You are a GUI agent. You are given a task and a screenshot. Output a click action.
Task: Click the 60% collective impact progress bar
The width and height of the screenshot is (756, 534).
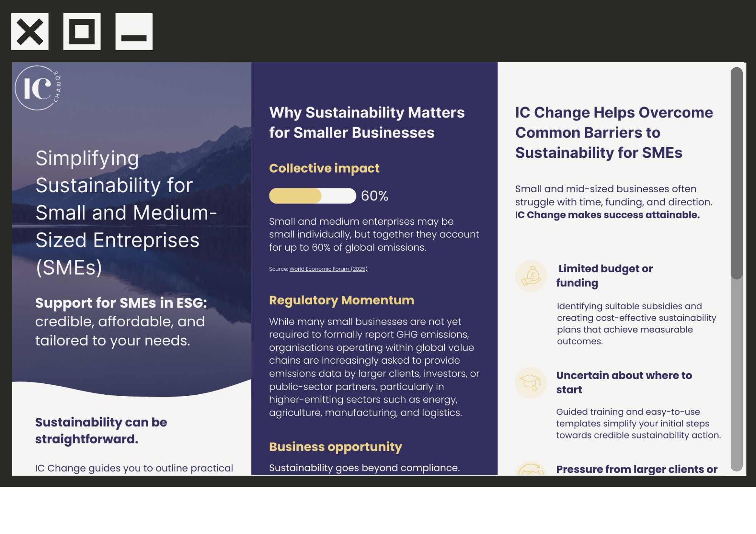[312, 196]
